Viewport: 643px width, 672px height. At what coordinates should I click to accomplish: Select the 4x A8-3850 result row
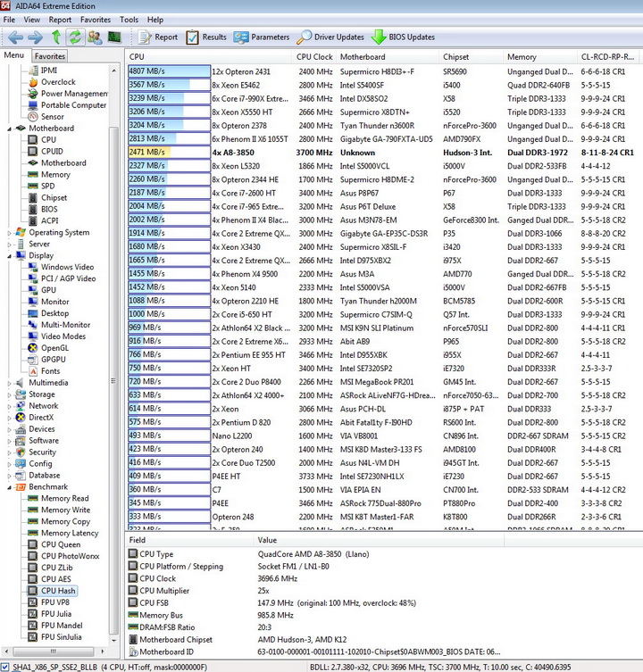point(384,153)
